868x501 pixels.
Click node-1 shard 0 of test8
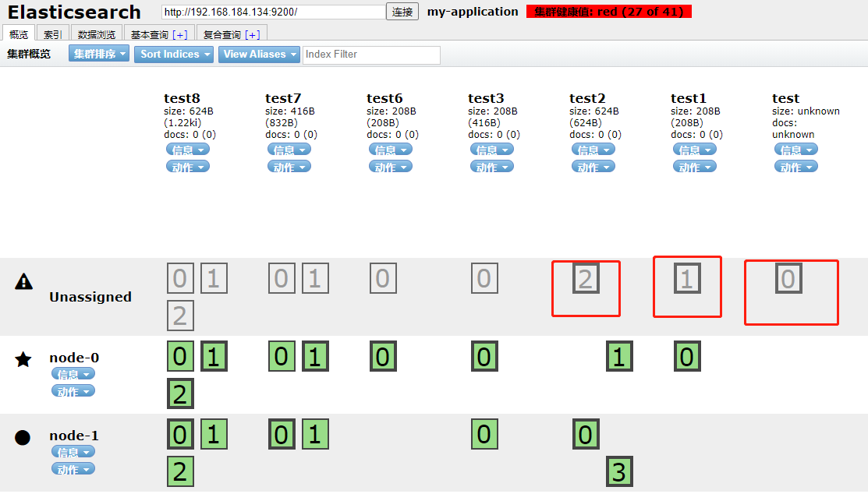point(180,434)
